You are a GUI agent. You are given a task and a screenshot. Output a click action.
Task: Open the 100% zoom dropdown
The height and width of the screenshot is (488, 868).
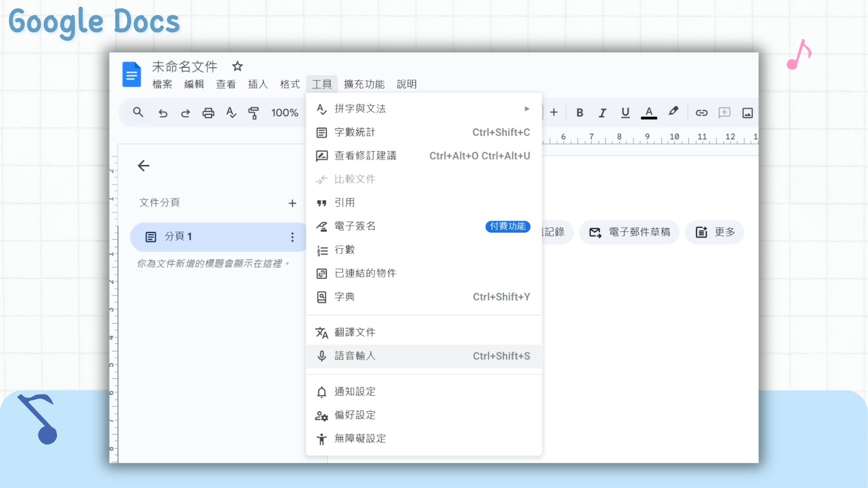tap(285, 113)
